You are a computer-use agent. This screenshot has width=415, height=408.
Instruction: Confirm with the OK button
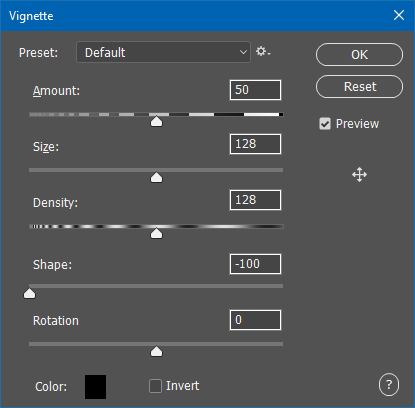(x=359, y=55)
